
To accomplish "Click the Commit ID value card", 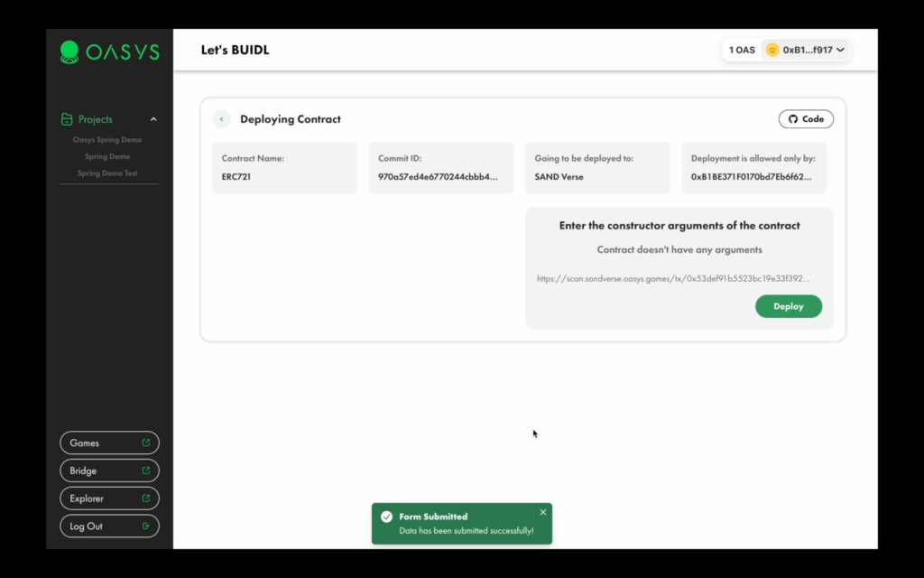I will click(440, 167).
